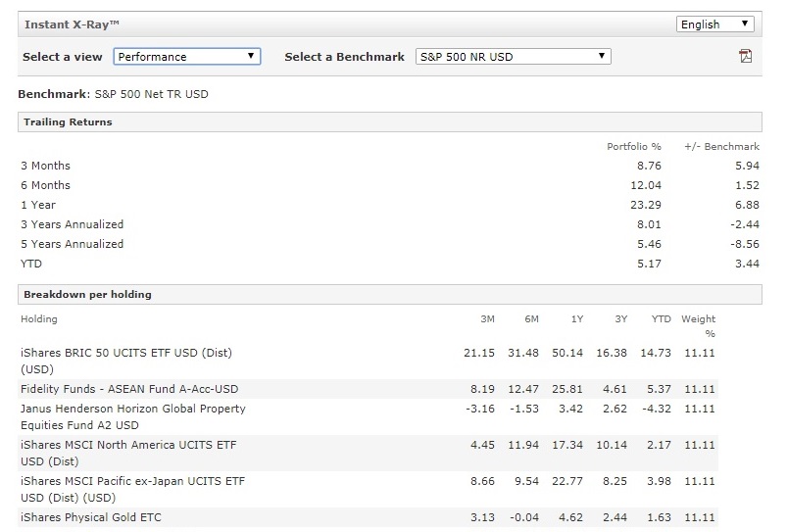Click the YTD portfolio value 5.17
Image resolution: width=787 pixels, height=532 pixels.
point(649,264)
